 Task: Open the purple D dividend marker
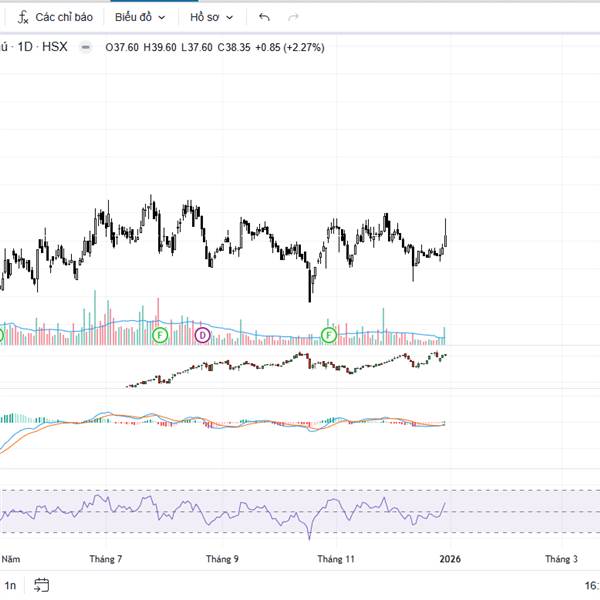[202, 335]
